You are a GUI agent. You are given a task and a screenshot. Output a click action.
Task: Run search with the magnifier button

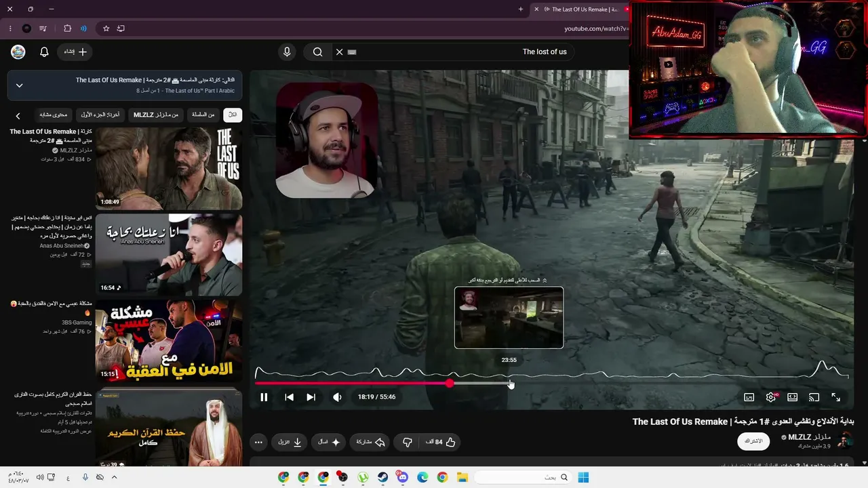pyautogui.click(x=317, y=52)
